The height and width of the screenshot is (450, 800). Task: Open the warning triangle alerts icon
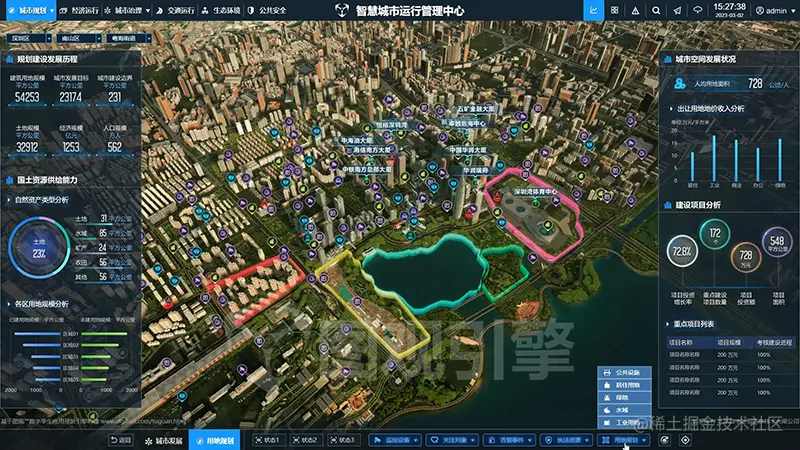pos(635,10)
